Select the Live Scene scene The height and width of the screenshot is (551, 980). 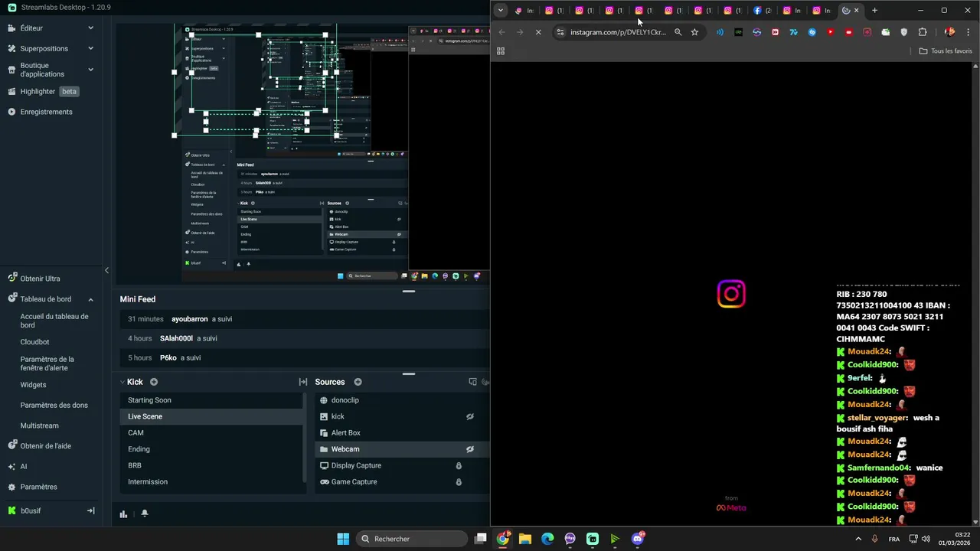(211, 416)
